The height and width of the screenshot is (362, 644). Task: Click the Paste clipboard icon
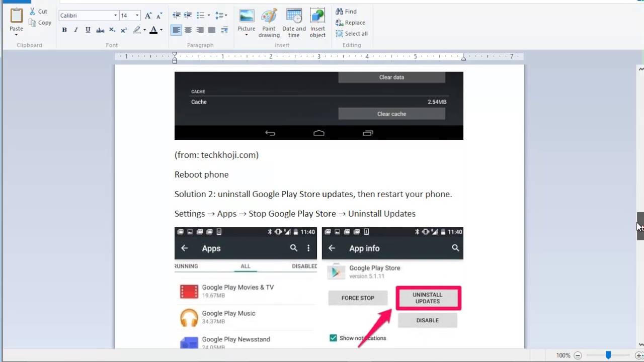coord(16,16)
